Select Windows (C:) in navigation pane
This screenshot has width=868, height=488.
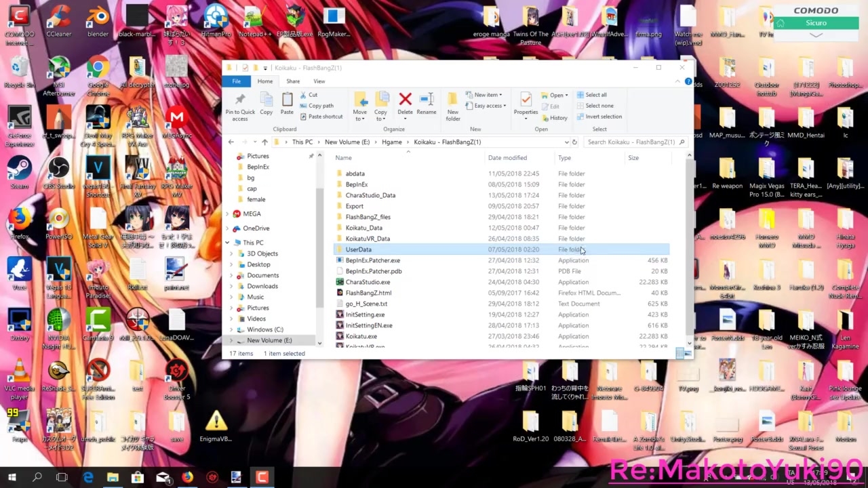tap(264, 329)
